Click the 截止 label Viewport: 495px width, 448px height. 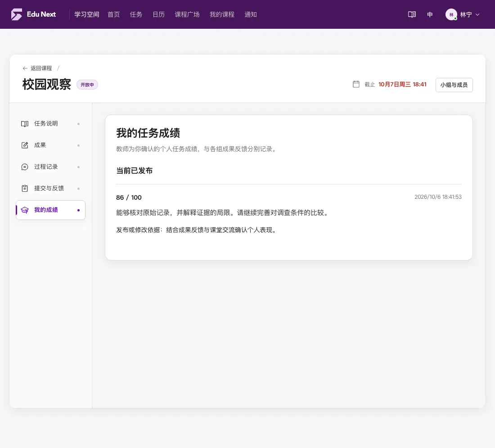pyautogui.click(x=369, y=85)
